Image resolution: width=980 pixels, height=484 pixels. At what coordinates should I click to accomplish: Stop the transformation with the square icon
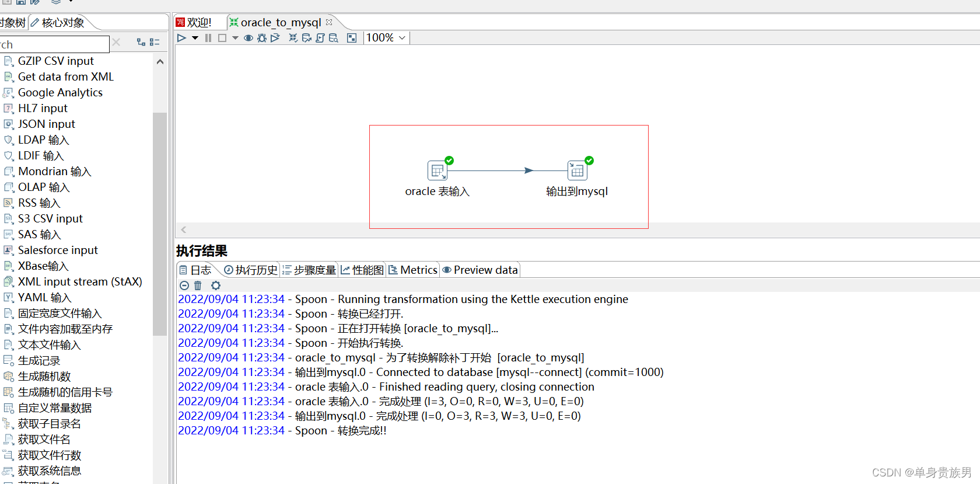[x=222, y=38]
